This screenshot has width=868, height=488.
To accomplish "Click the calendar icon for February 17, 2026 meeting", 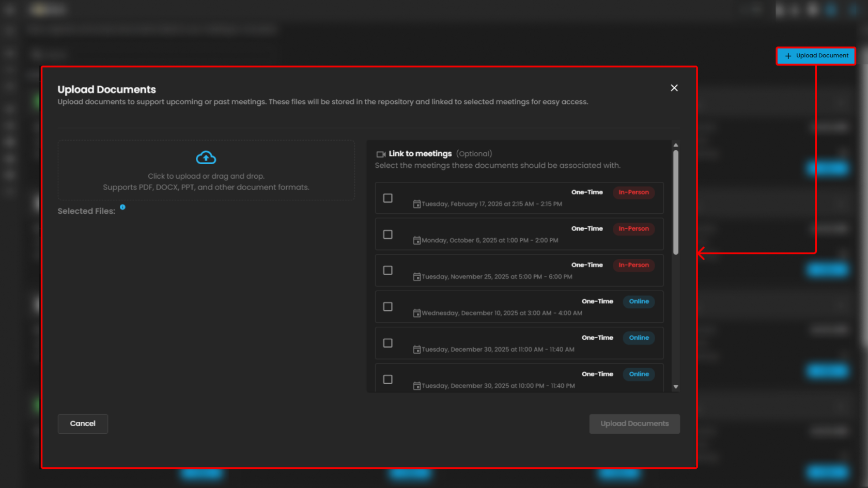I will pyautogui.click(x=416, y=204).
